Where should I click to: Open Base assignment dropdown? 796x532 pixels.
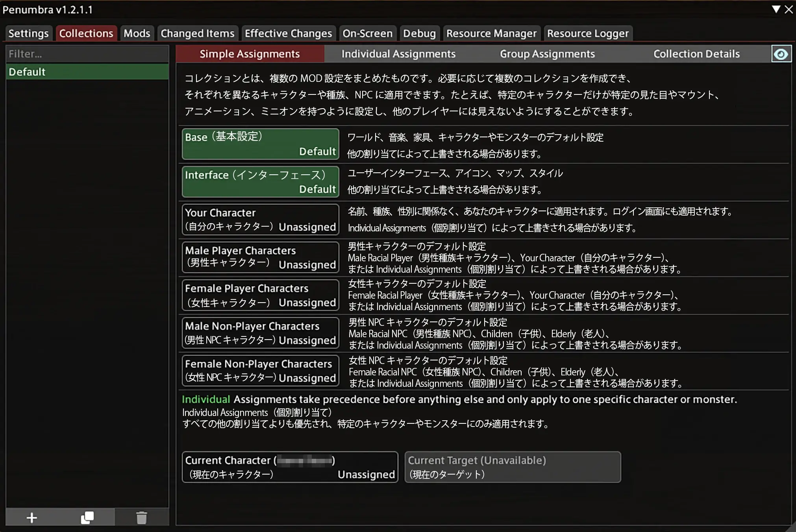(260, 144)
